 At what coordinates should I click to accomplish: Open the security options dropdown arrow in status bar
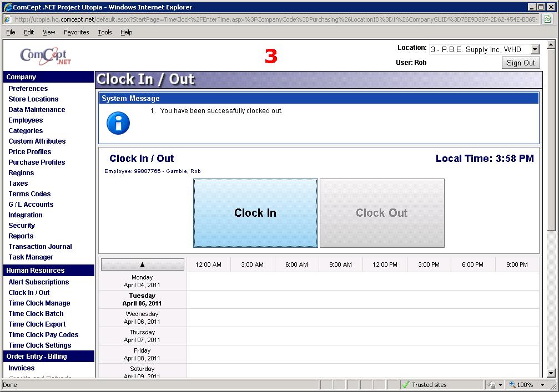500,385
